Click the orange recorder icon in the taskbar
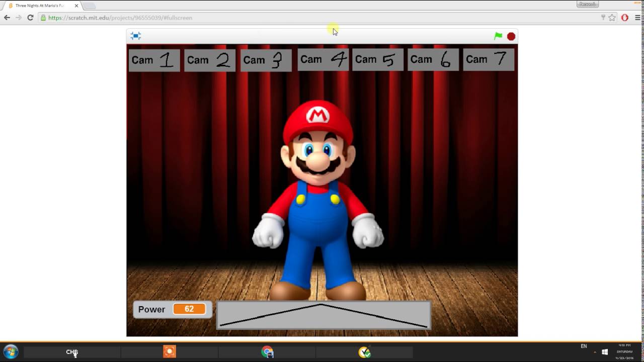644x362 pixels. (170, 352)
